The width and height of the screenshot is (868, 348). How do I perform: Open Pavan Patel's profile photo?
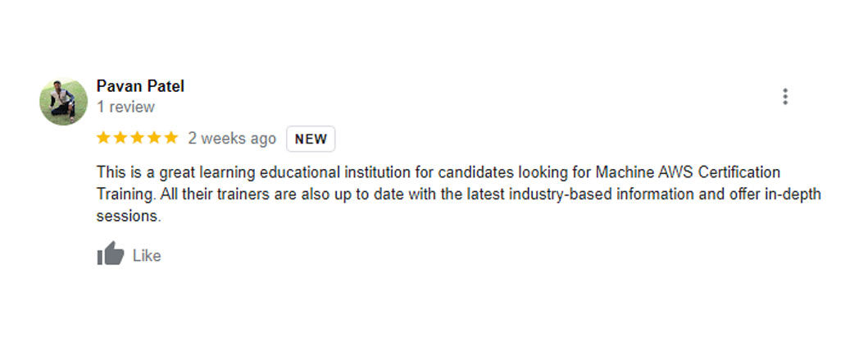click(x=63, y=102)
